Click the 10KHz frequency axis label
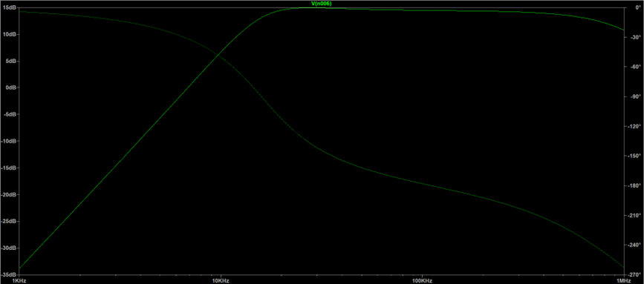 (x=221, y=281)
